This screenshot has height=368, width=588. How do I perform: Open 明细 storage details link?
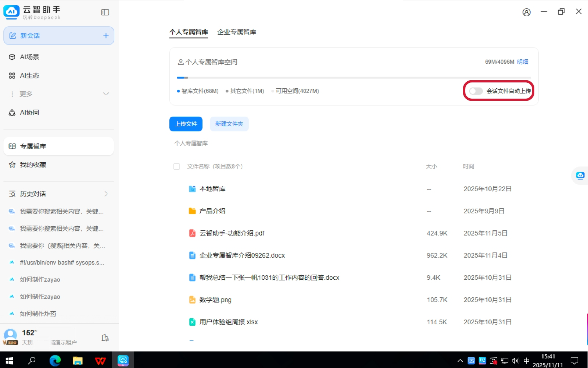tap(522, 62)
